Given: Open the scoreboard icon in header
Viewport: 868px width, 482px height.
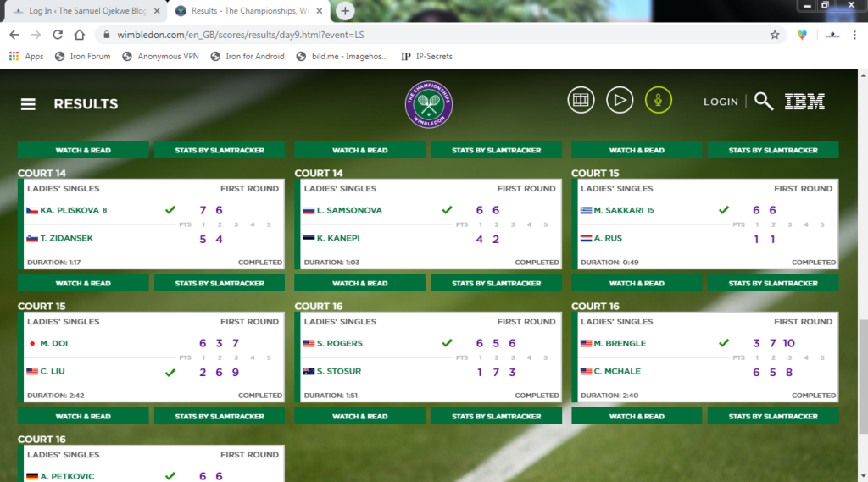Looking at the screenshot, I should pos(581,100).
